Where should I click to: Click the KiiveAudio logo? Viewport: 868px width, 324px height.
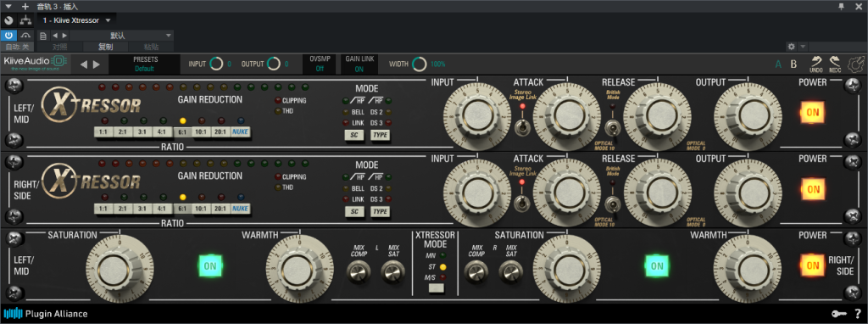pyautogui.click(x=36, y=63)
